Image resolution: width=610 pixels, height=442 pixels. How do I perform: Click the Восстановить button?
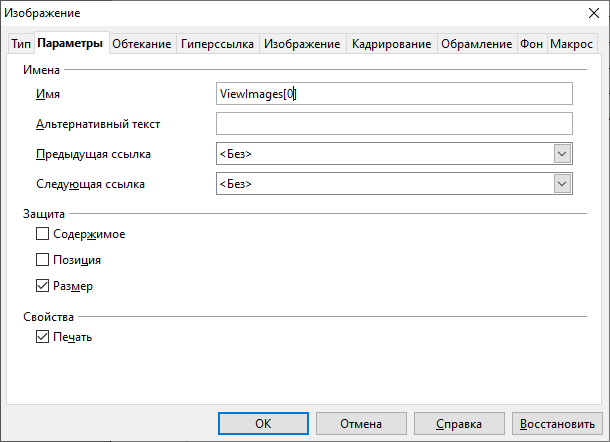(x=557, y=424)
